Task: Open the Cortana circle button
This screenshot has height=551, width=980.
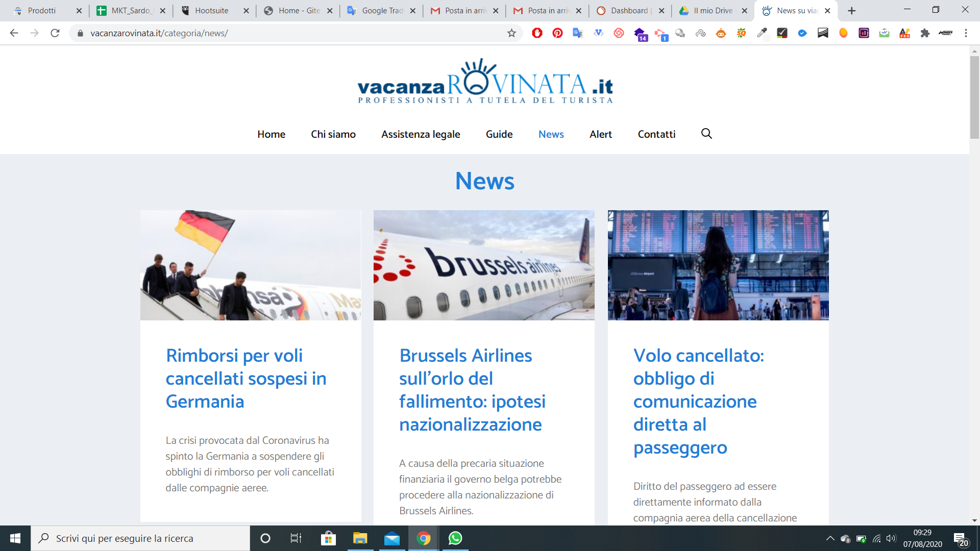Action: coord(265,538)
